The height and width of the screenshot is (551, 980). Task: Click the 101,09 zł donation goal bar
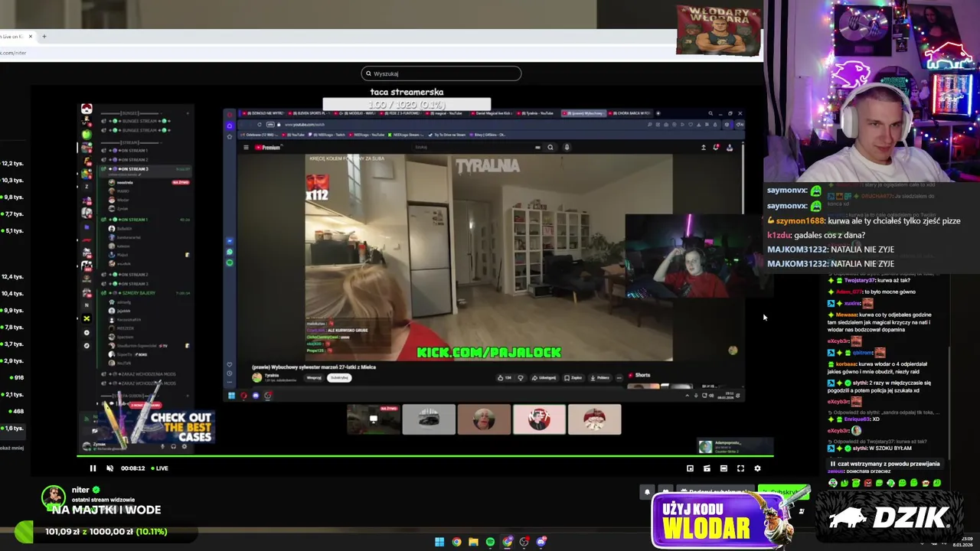(x=107, y=531)
